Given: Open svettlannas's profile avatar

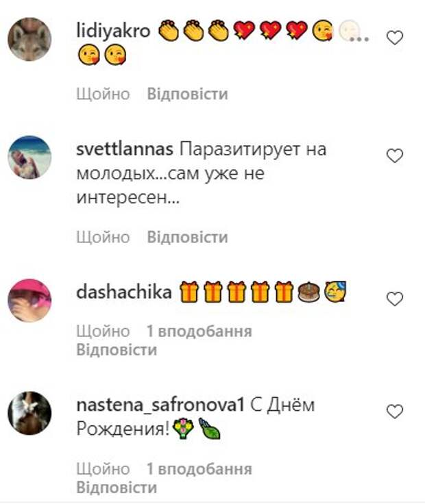Looking at the screenshot, I should pyautogui.click(x=29, y=157).
